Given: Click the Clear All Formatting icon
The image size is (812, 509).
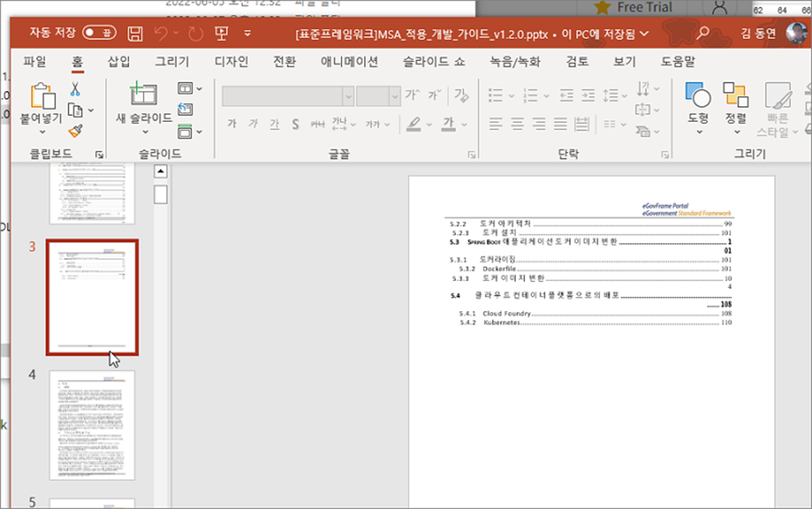Looking at the screenshot, I should [x=461, y=95].
